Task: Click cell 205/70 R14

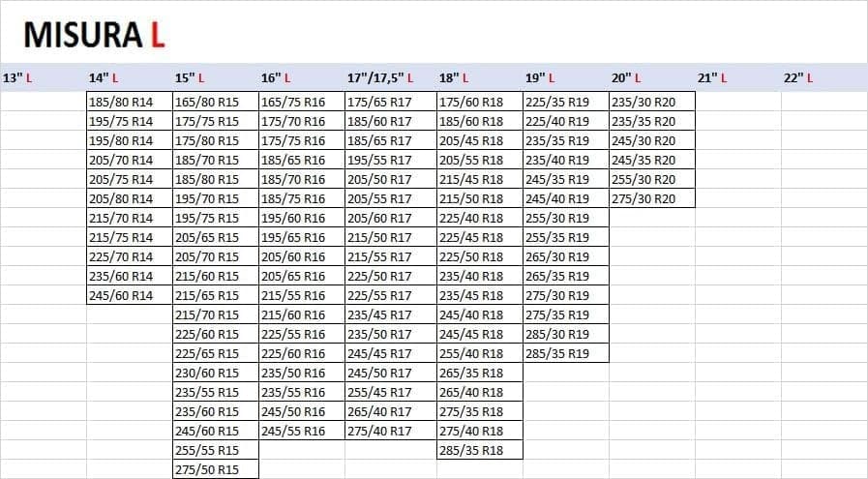Action: pyautogui.click(x=130, y=160)
